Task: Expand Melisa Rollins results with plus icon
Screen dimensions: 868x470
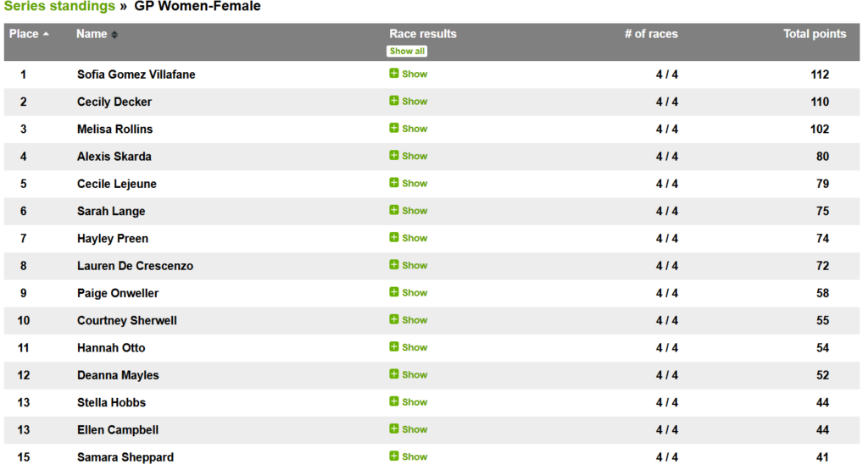Action: [x=394, y=128]
